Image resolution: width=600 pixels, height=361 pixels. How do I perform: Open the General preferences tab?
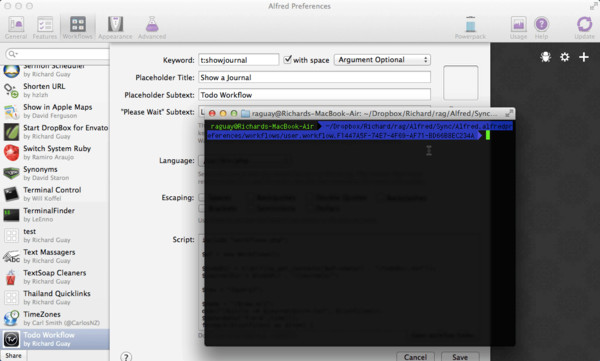(x=16, y=28)
